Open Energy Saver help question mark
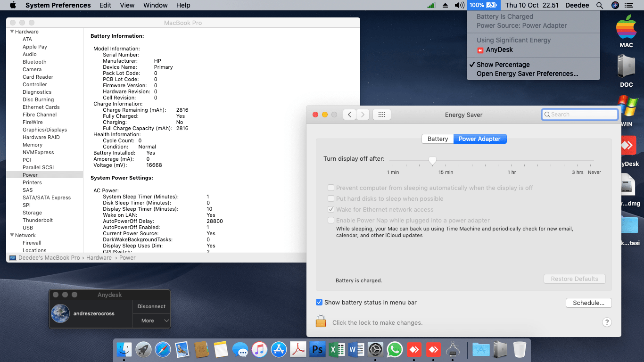This screenshot has height=362, width=644. 607,322
